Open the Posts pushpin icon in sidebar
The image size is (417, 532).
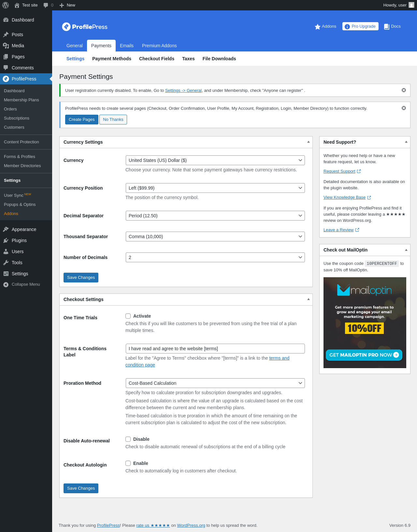[x=6, y=35]
